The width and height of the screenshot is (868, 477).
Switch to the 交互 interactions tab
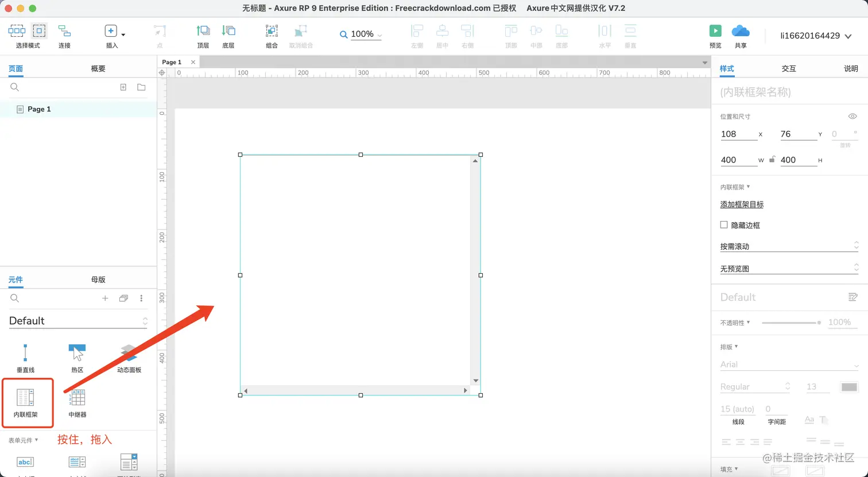point(789,68)
